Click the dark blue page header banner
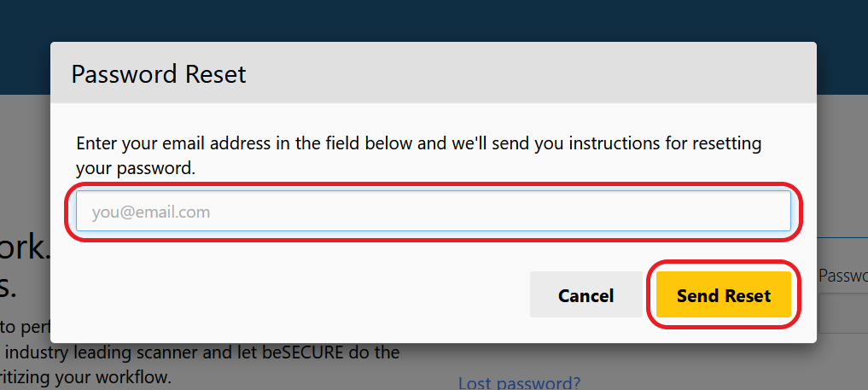This screenshot has height=390, width=868. [x=434, y=20]
